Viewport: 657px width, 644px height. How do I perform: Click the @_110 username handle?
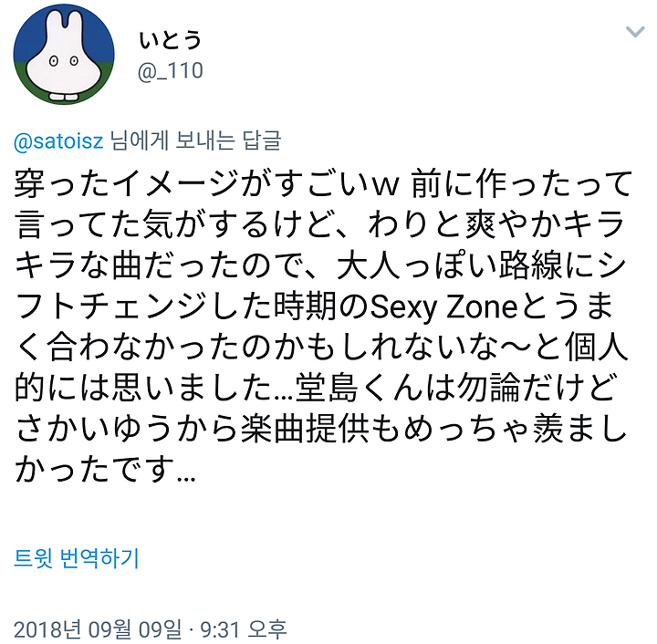click(x=170, y=71)
